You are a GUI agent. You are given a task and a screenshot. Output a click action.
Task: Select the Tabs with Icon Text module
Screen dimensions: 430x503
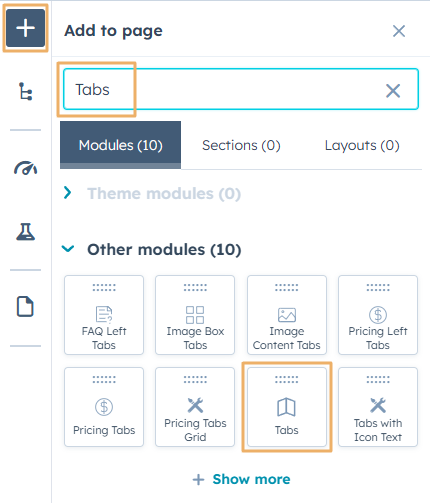click(x=378, y=407)
